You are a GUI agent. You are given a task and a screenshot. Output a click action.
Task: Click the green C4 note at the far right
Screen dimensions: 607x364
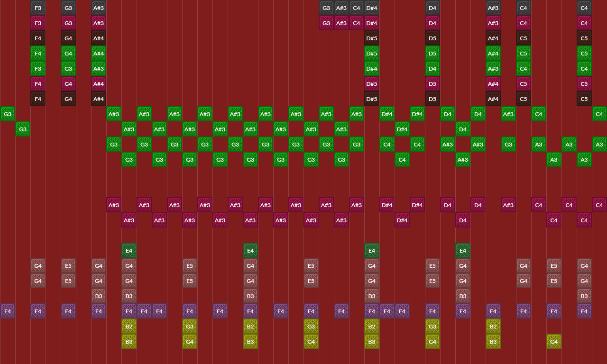point(599,114)
